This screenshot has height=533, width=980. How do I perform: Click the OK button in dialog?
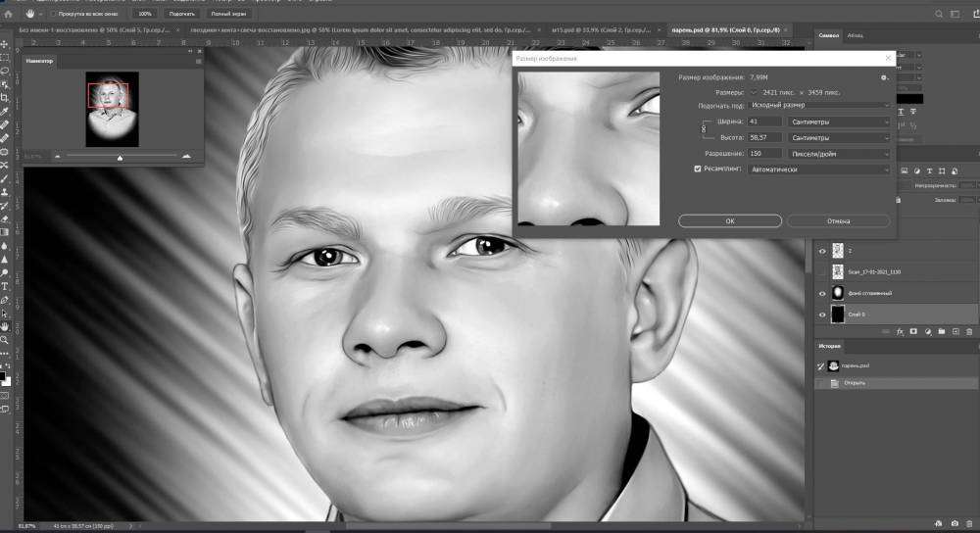[x=729, y=220]
